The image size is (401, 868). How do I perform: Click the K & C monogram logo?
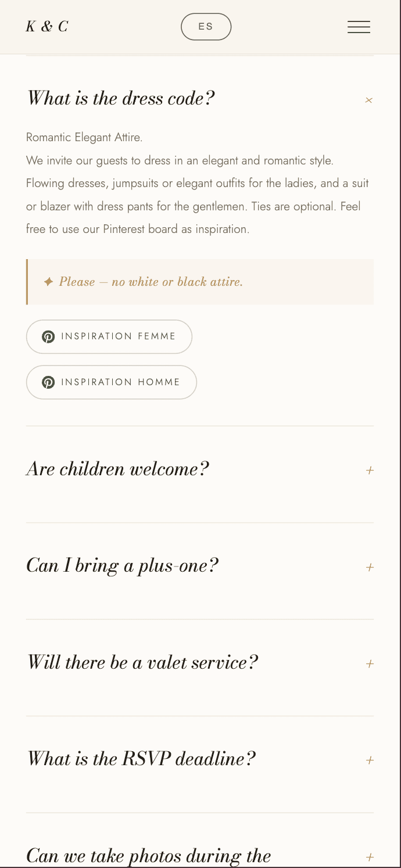click(x=46, y=26)
